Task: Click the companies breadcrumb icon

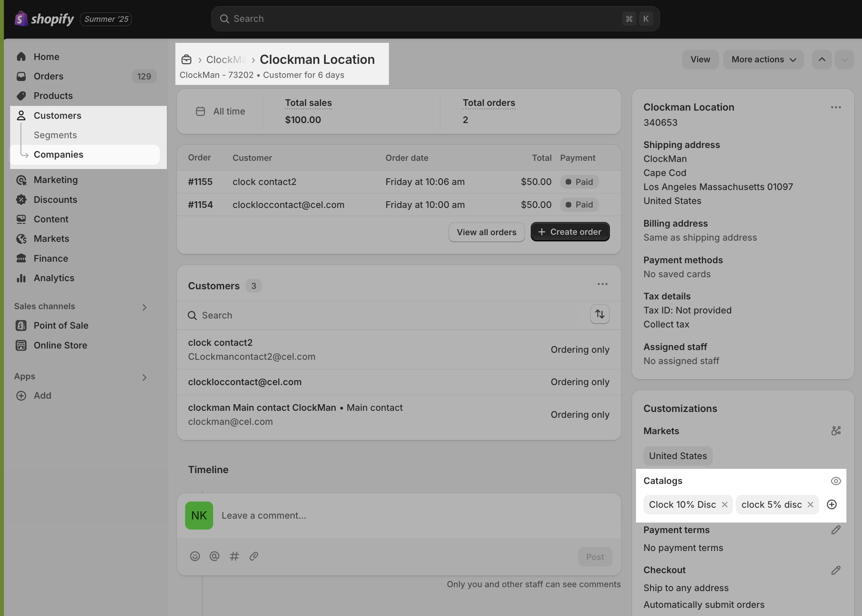Action: point(187,60)
